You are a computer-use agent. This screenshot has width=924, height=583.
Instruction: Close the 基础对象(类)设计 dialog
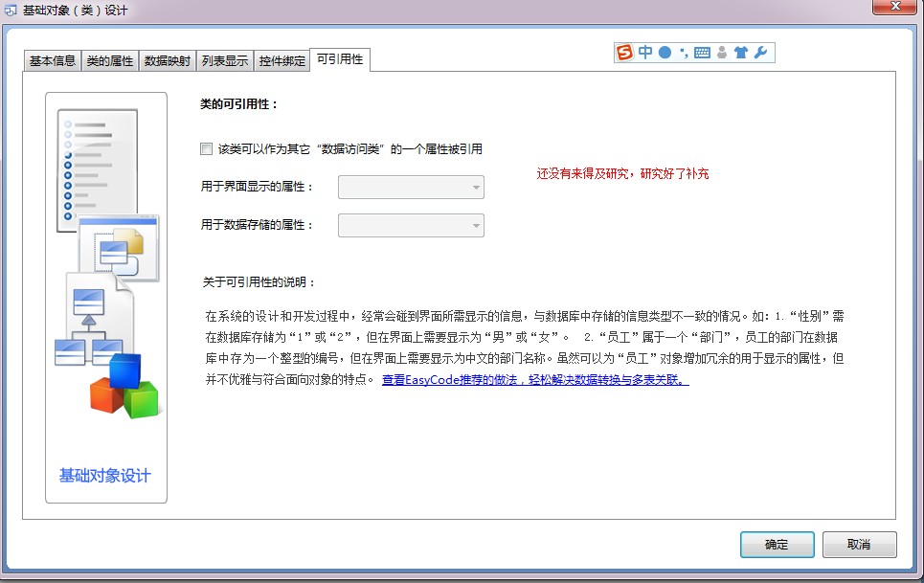895,7
